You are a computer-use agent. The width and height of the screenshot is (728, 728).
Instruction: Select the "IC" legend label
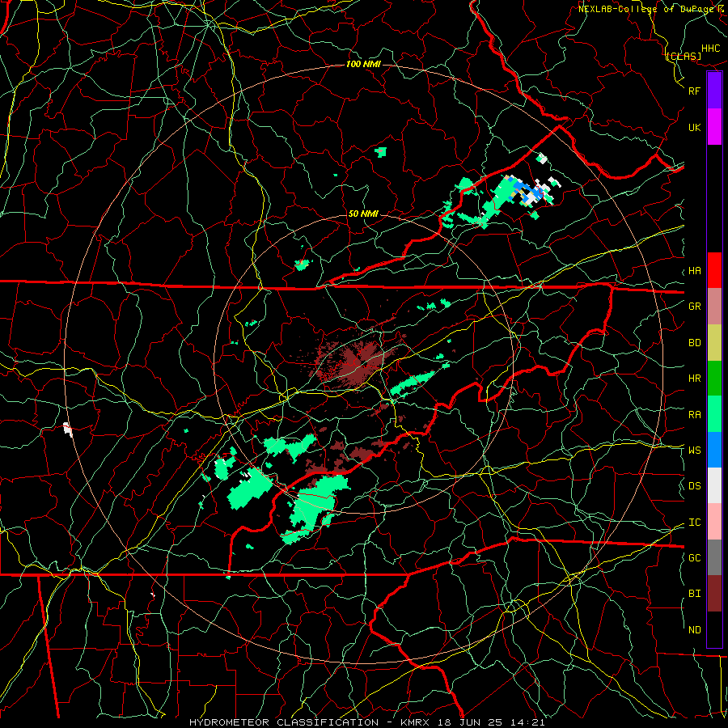pos(695,523)
